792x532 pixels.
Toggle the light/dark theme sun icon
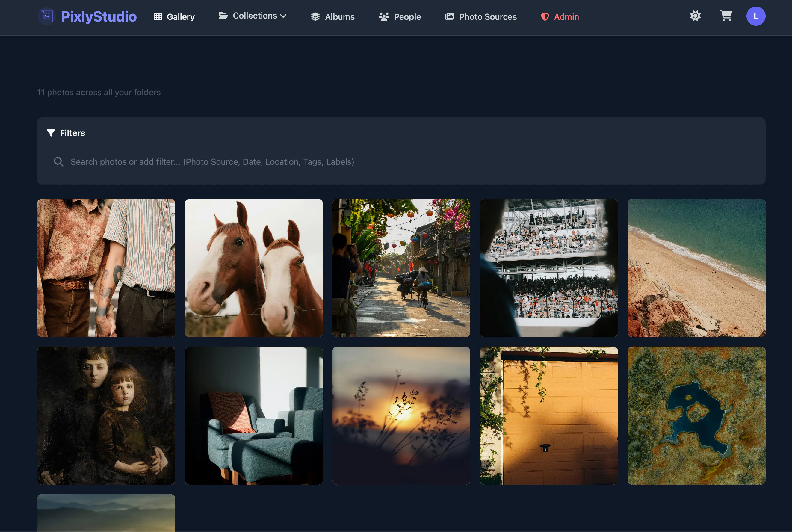pos(695,16)
